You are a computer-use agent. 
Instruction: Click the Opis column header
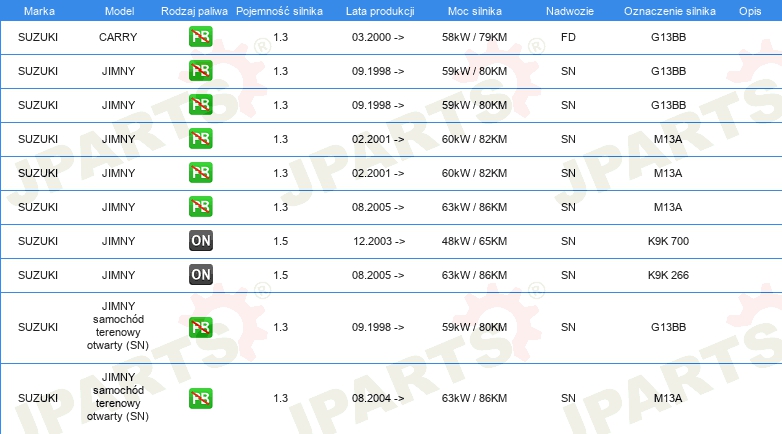pos(750,11)
